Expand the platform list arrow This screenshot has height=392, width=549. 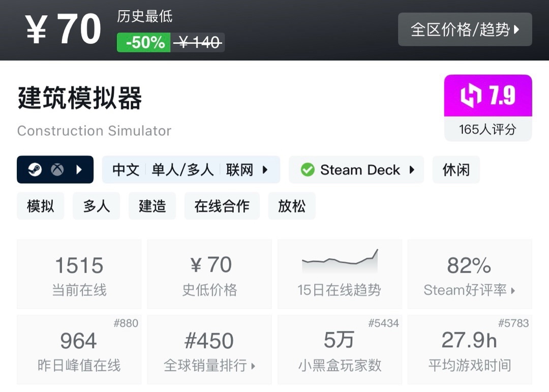(x=79, y=170)
